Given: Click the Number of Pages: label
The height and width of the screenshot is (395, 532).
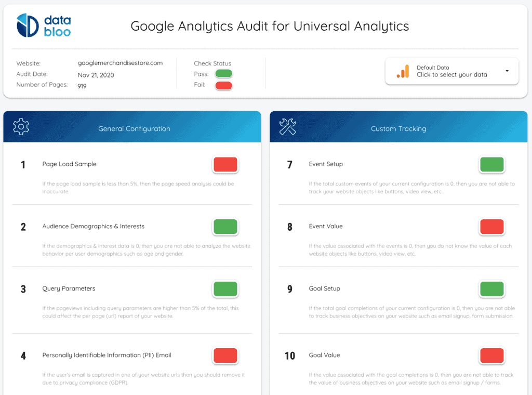Looking at the screenshot, I should tap(42, 85).
